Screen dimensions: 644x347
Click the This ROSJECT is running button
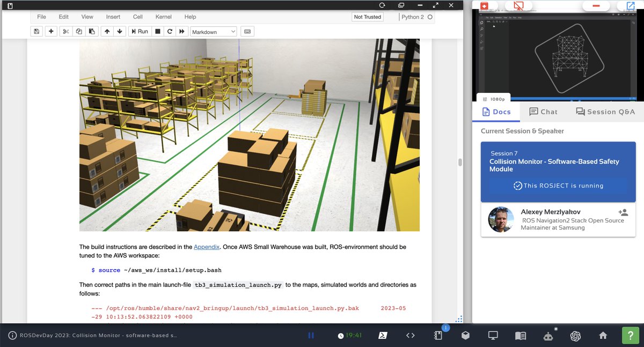tap(558, 186)
